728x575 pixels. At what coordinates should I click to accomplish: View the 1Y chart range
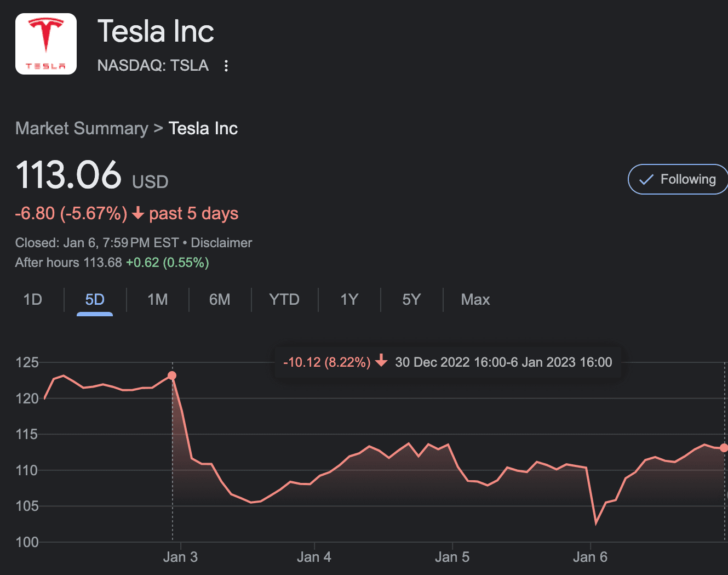pos(349,299)
